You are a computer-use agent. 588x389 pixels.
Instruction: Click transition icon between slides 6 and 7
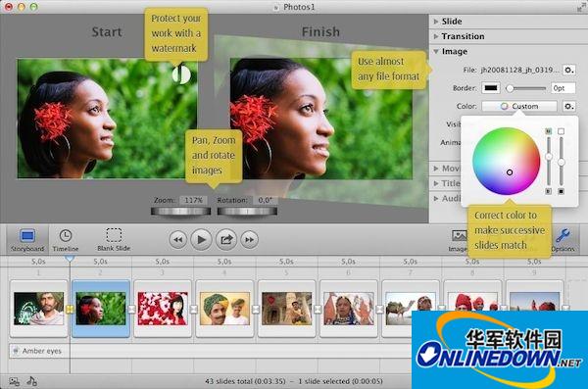379,309
